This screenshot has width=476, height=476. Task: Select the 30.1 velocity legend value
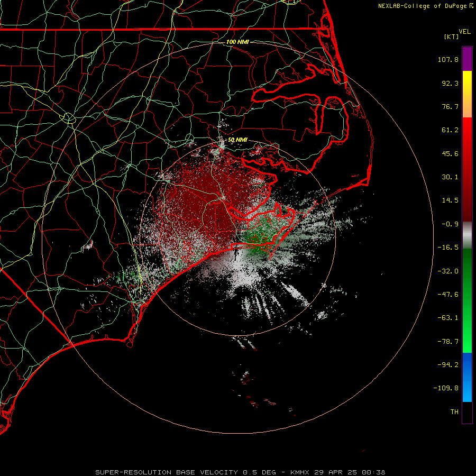tap(450, 177)
